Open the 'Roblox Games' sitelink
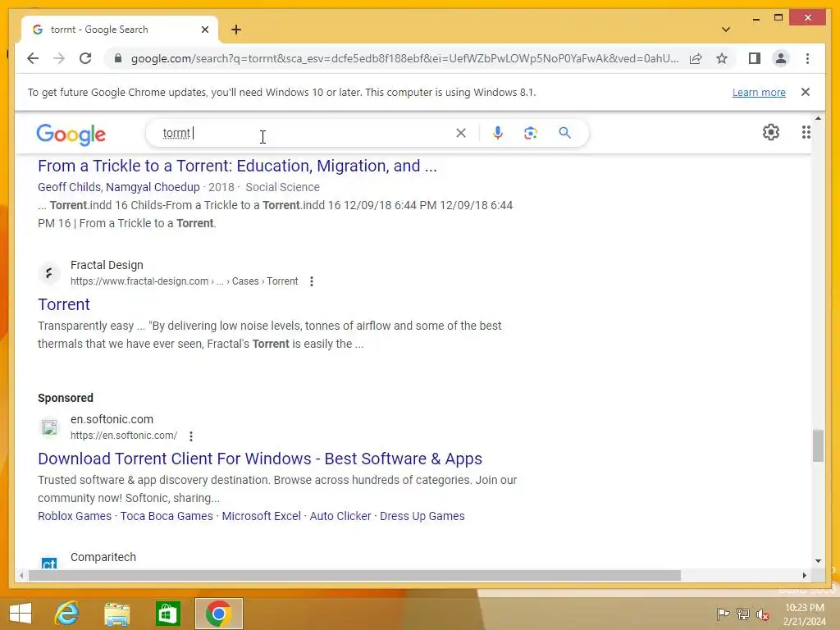Image resolution: width=840 pixels, height=630 pixels. click(75, 516)
